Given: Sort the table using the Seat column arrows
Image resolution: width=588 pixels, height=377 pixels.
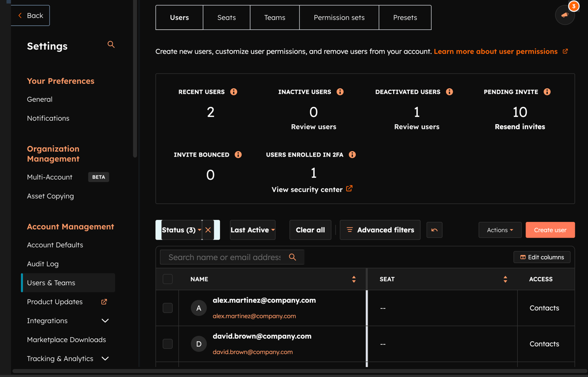Looking at the screenshot, I should [x=505, y=279].
